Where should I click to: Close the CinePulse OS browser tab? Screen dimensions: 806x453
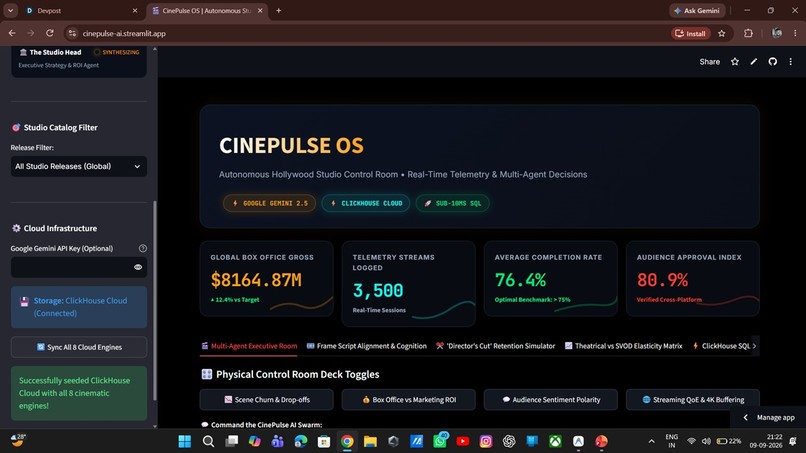[260, 10]
